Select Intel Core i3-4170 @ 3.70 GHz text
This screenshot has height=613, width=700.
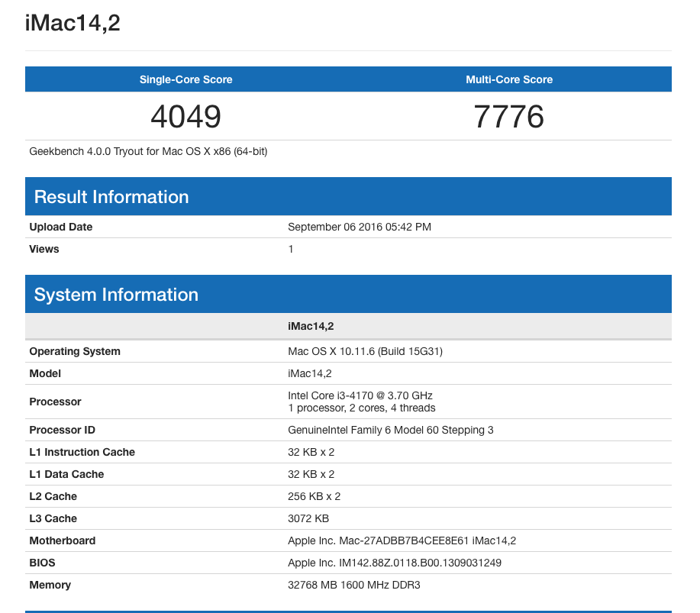360,395
